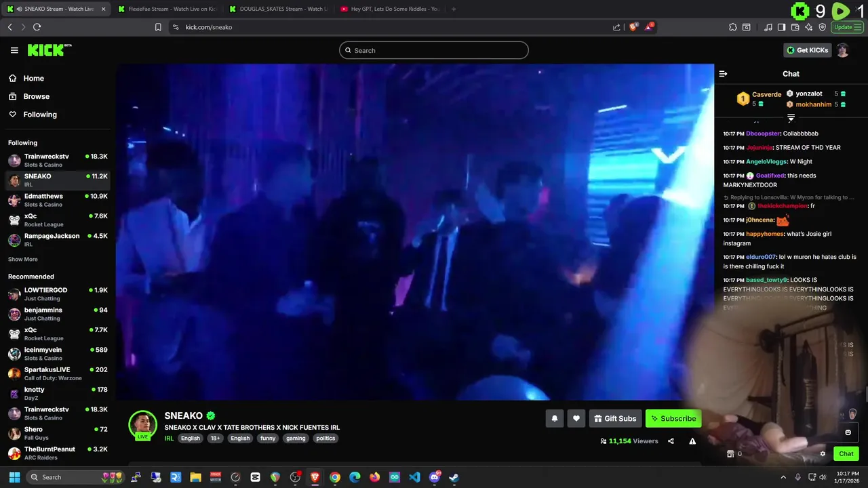Open the emoji picker in chat
Viewport: 868px width, 488px height.
(848, 432)
